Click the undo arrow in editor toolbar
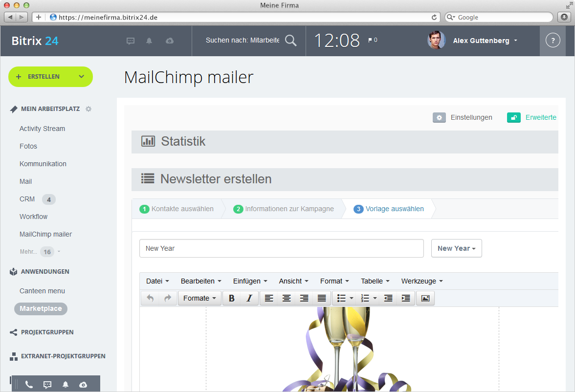This screenshot has width=575, height=392. tap(151, 298)
